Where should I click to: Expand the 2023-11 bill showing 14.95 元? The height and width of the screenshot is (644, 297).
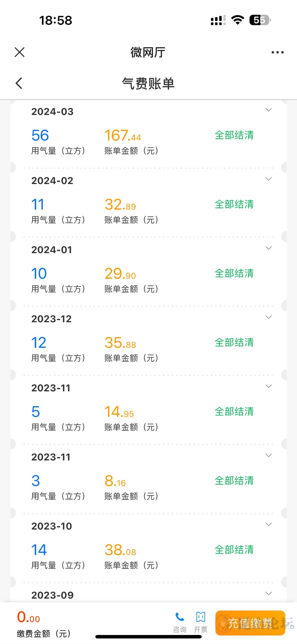tap(268, 386)
